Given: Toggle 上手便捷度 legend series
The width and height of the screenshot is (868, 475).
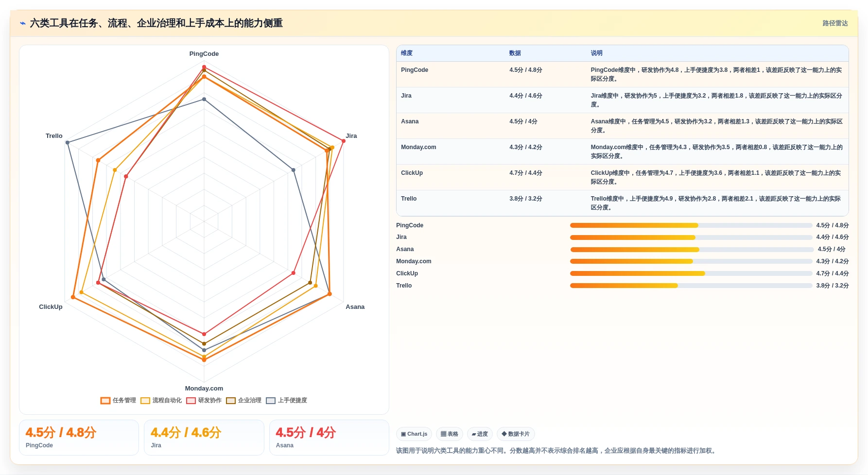Looking at the screenshot, I should [x=286, y=400].
